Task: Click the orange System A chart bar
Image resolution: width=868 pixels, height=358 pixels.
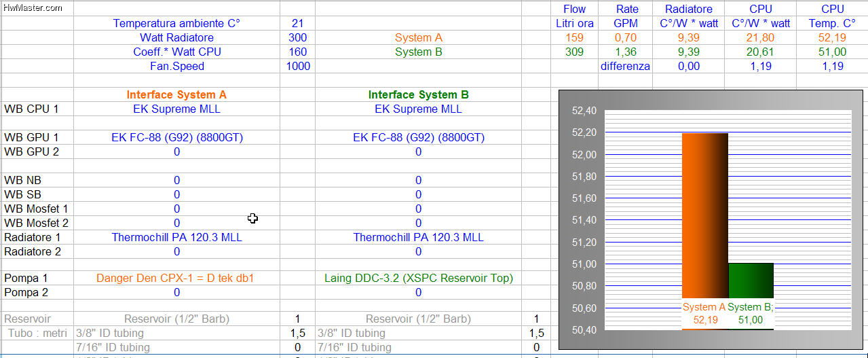Action: [x=704, y=217]
